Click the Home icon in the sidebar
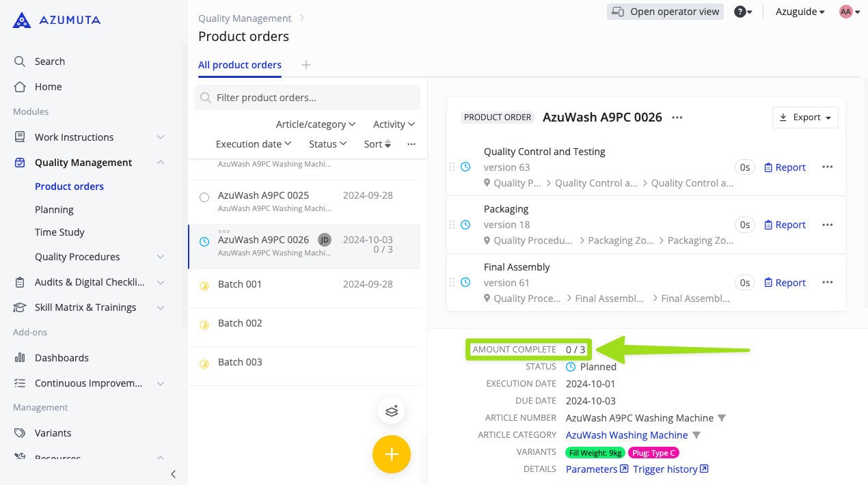This screenshot has width=868, height=485. pyautogui.click(x=21, y=87)
